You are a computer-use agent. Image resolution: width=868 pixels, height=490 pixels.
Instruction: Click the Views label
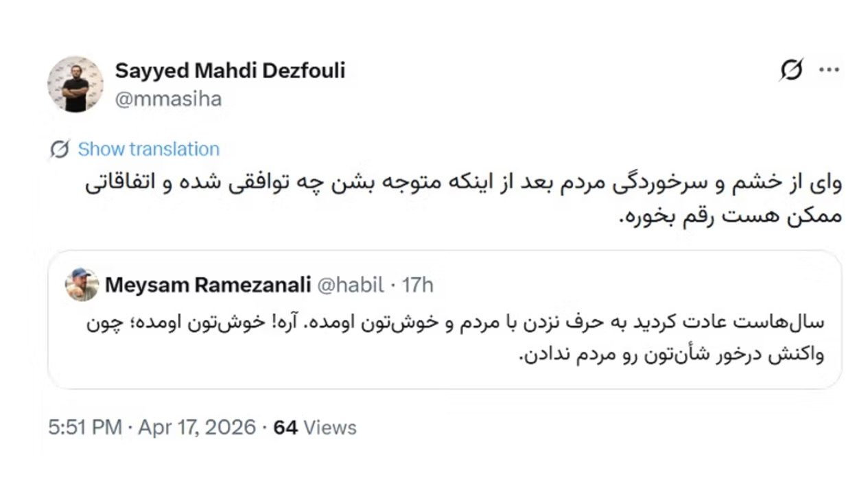[330, 428]
